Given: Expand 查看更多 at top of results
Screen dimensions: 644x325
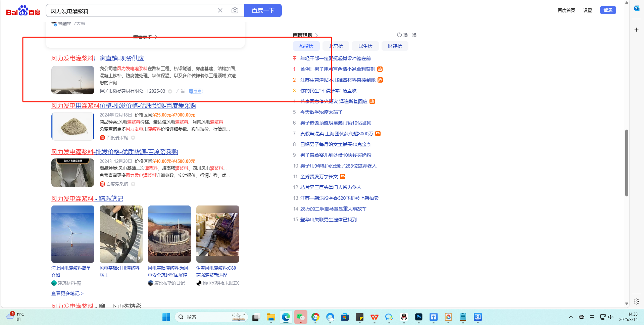Looking at the screenshot, I should [145, 37].
